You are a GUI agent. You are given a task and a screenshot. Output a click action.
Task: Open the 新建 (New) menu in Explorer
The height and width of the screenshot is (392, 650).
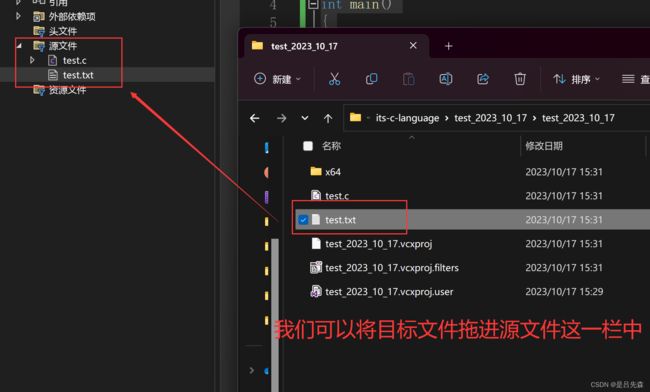click(277, 79)
